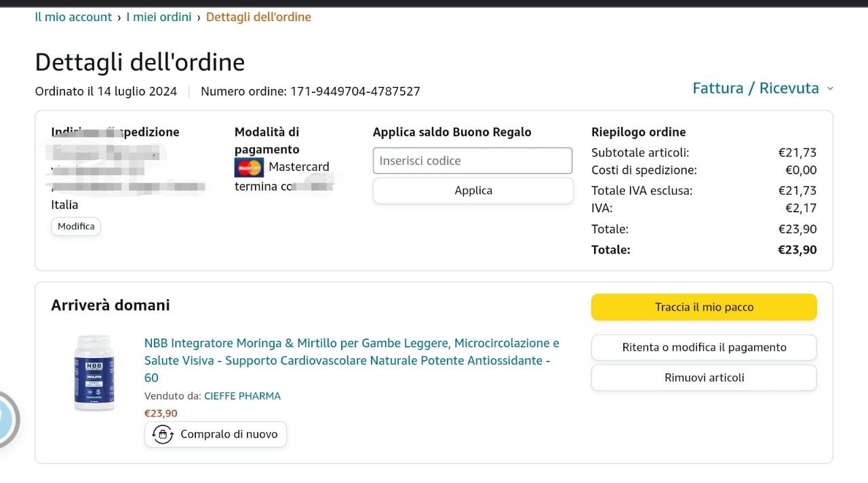
Task: Click the buy-again cart icon
Action: 163,435
